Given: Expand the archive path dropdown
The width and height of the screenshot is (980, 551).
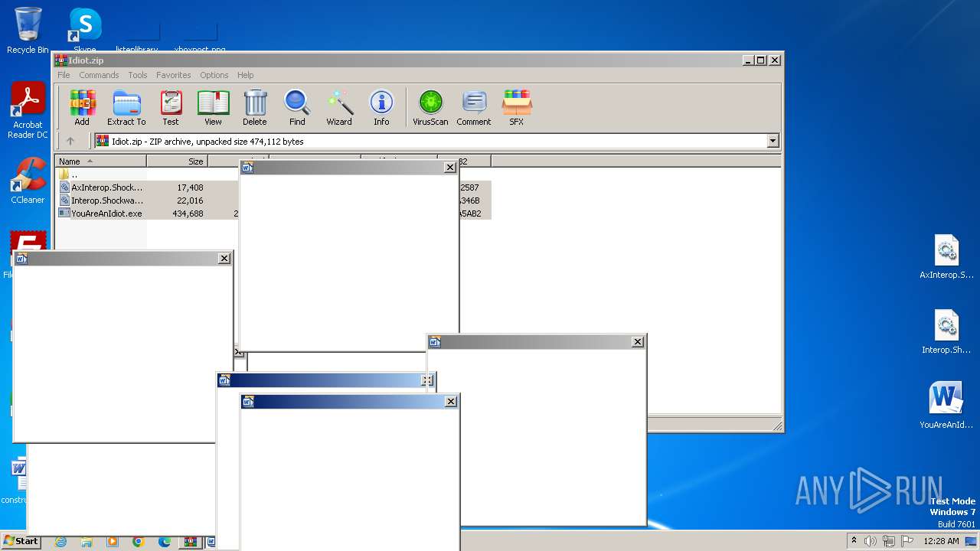Looking at the screenshot, I should click(773, 141).
